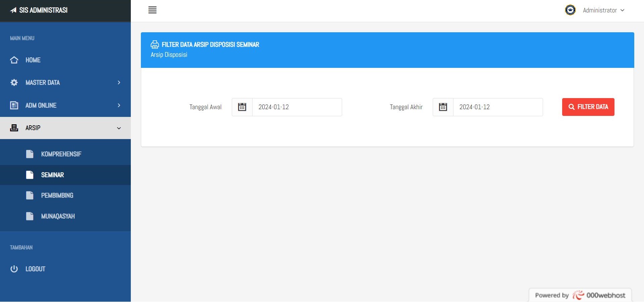
Task: Click the Tanggal Awal calendar icon
Action: point(242,107)
